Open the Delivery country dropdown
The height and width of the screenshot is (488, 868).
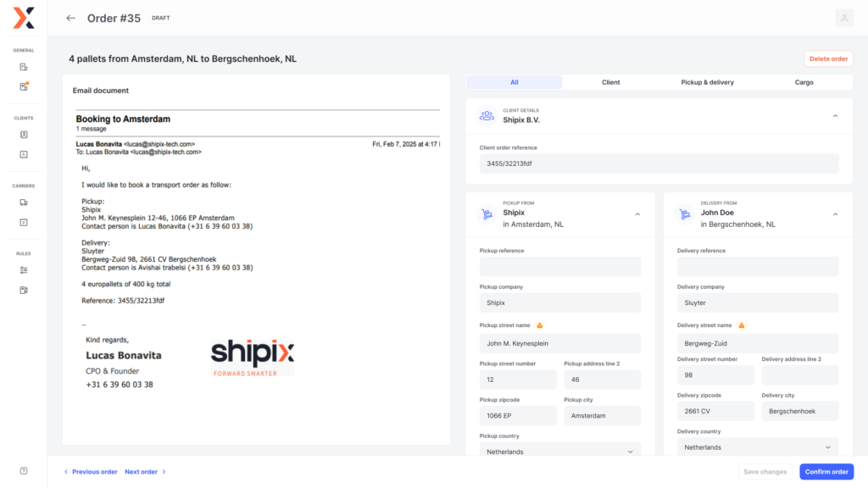click(757, 447)
